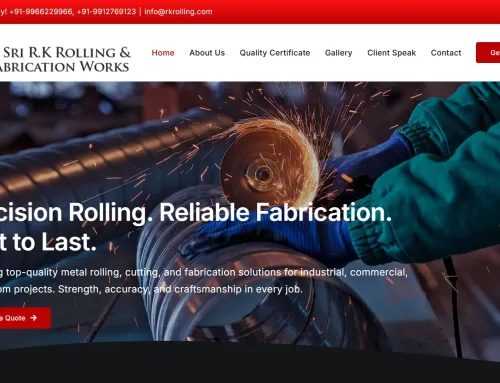500x383 pixels.
Task: Open the Quality Certificate page
Action: click(275, 53)
